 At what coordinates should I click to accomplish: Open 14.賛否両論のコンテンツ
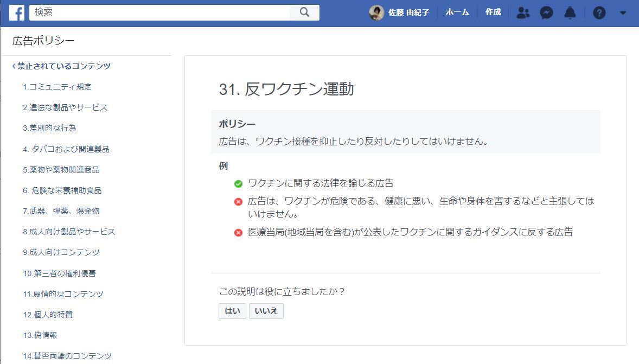point(67,356)
